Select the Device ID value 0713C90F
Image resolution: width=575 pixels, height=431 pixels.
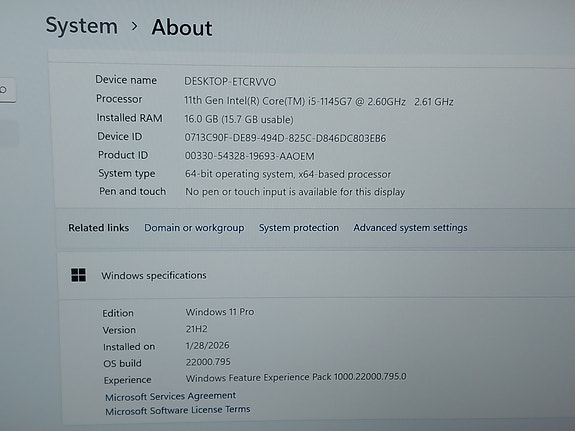click(x=285, y=138)
